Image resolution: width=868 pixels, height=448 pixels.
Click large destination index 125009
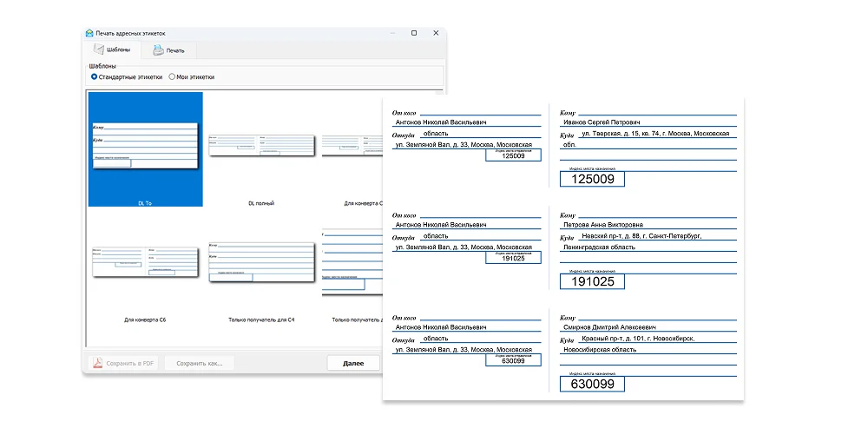(x=592, y=179)
